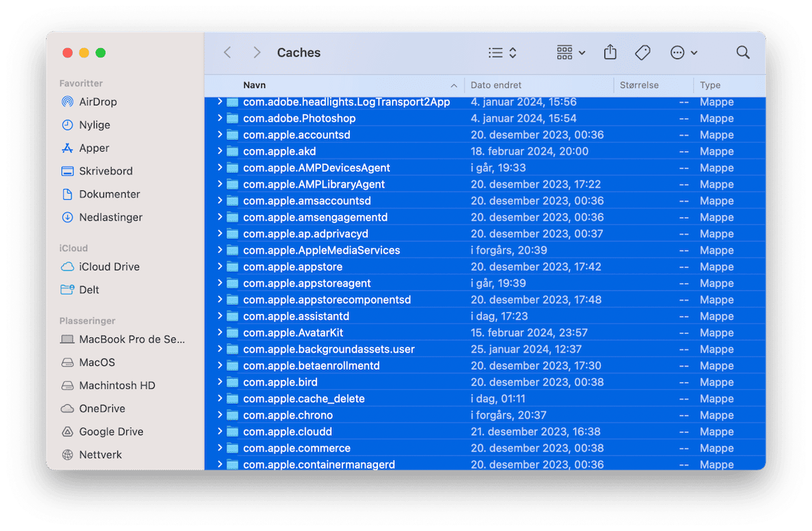
Task: Select the com.apple.commerce row
Action: (485, 448)
